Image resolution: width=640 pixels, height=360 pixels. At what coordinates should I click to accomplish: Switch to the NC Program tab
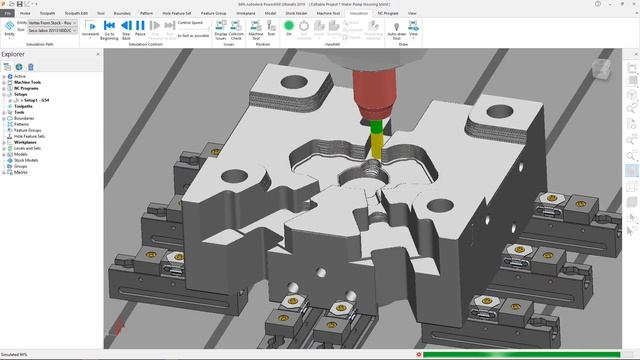pos(388,13)
